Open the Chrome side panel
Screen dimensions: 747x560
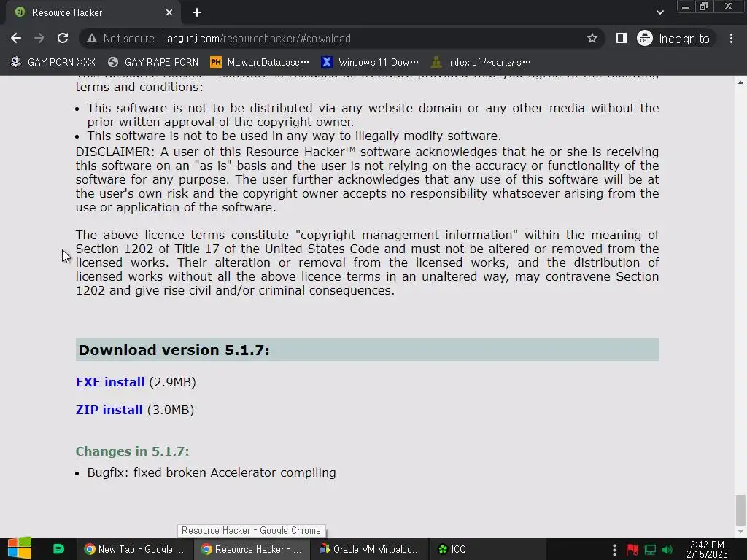tap(621, 38)
